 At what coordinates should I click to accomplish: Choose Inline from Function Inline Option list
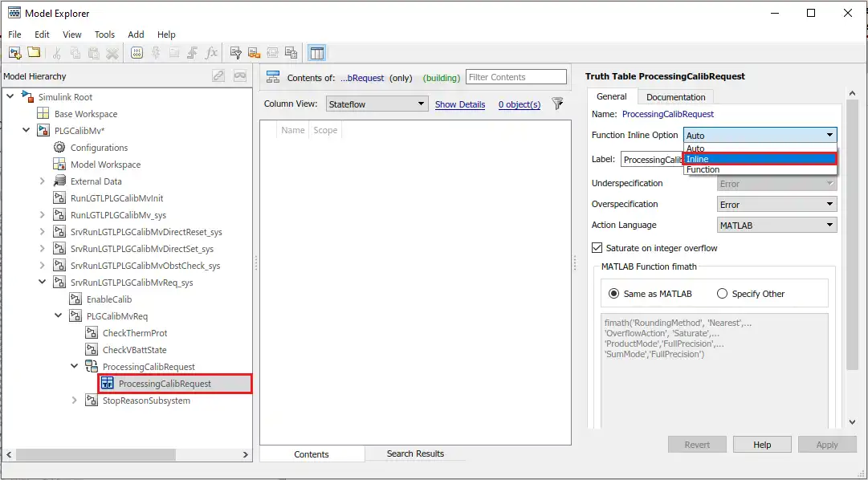point(760,159)
